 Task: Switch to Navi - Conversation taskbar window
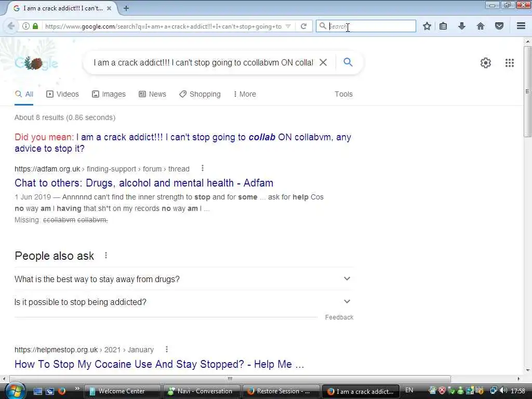(x=202, y=391)
